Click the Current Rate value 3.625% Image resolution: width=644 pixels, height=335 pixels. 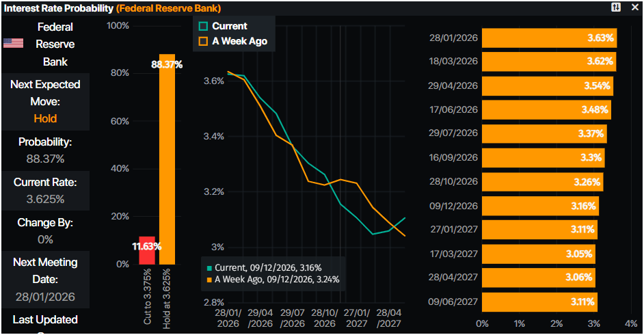pyautogui.click(x=45, y=199)
